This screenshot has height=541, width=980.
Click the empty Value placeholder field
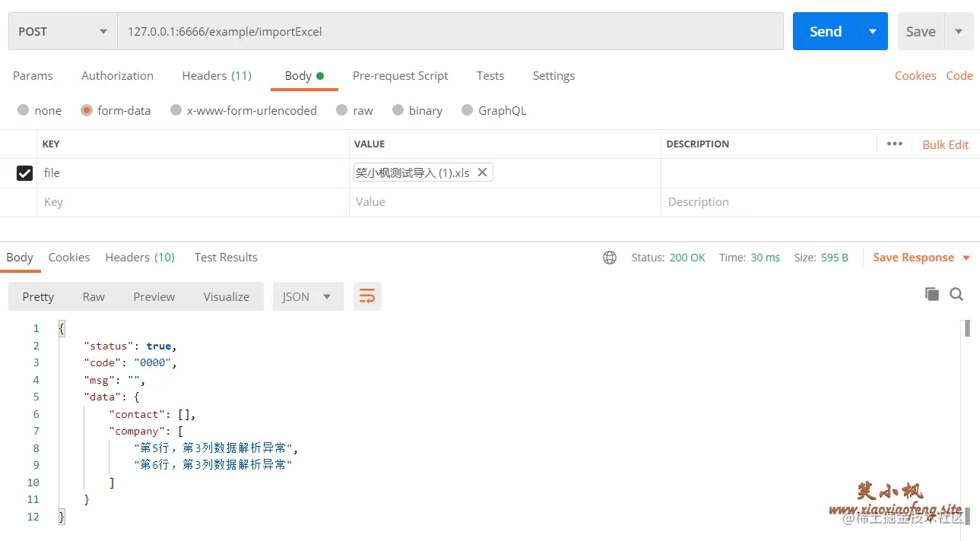coord(505,202)
